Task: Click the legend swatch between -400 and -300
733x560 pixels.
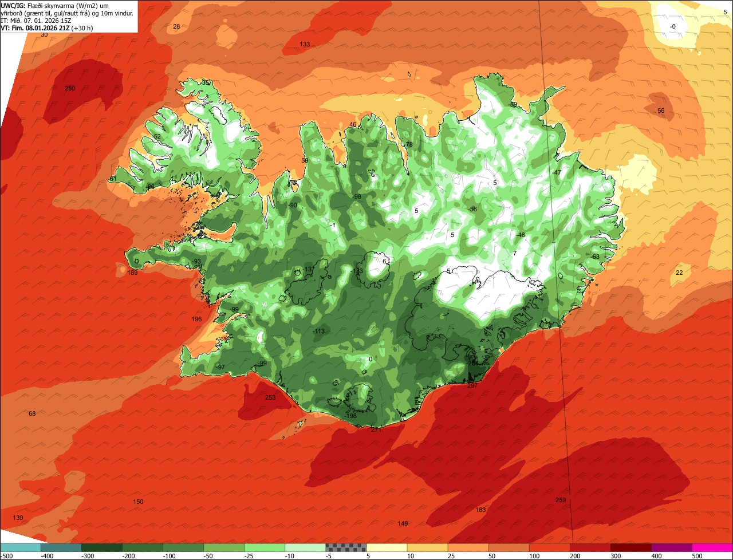Action: [x=61, y=547]
